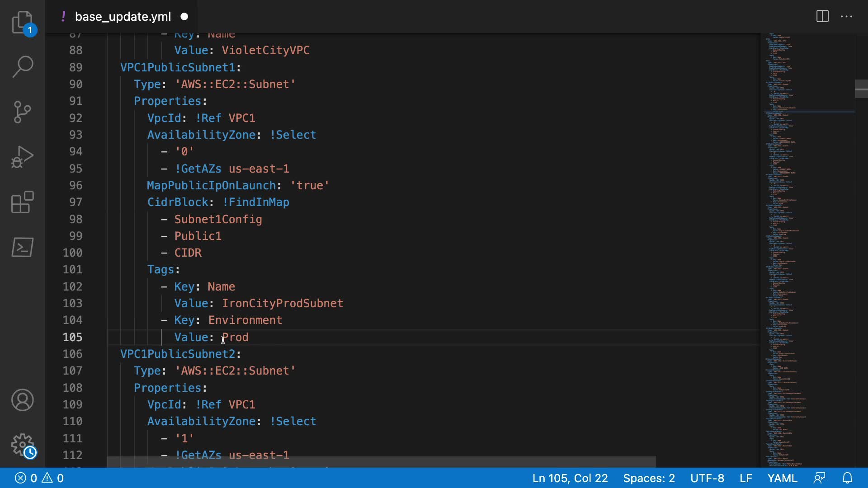Viewport: 868px width, 488px height.
Task: Click Split Editor Right icon
Action: coord(822,17)
